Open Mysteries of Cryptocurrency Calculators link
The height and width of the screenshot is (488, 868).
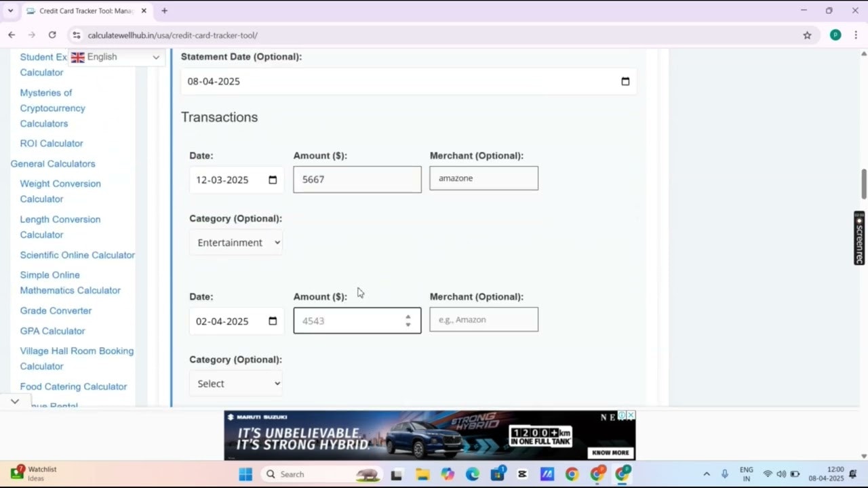tap(52, 108)
